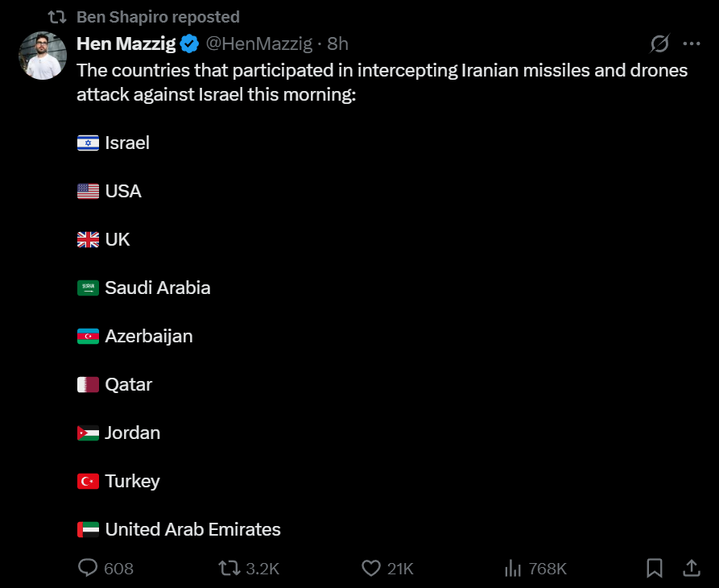This screenshot has height=588, width=719.
Task: Click the blue verified badge
Action: pyautogui.click(x=189, y=43)
